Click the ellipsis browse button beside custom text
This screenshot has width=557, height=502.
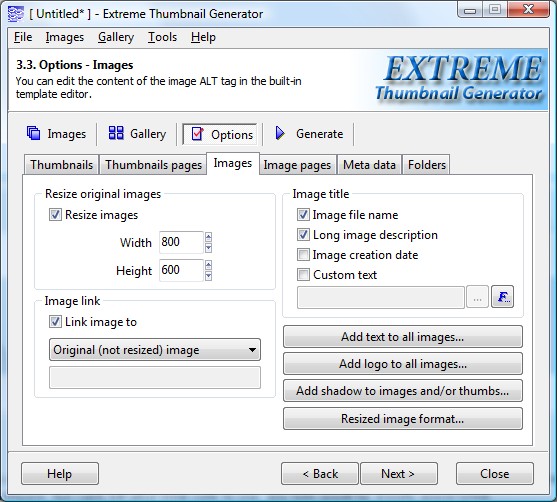point(477,297)
